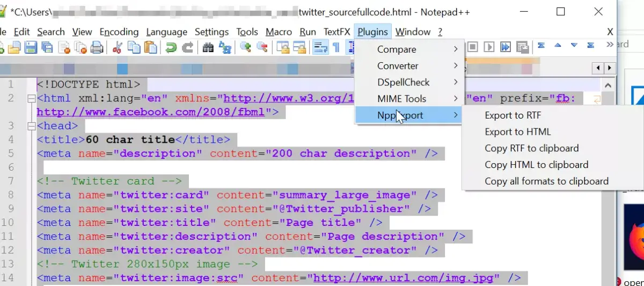
Task: Run macro multiple times icon
Action: point(506,47)
